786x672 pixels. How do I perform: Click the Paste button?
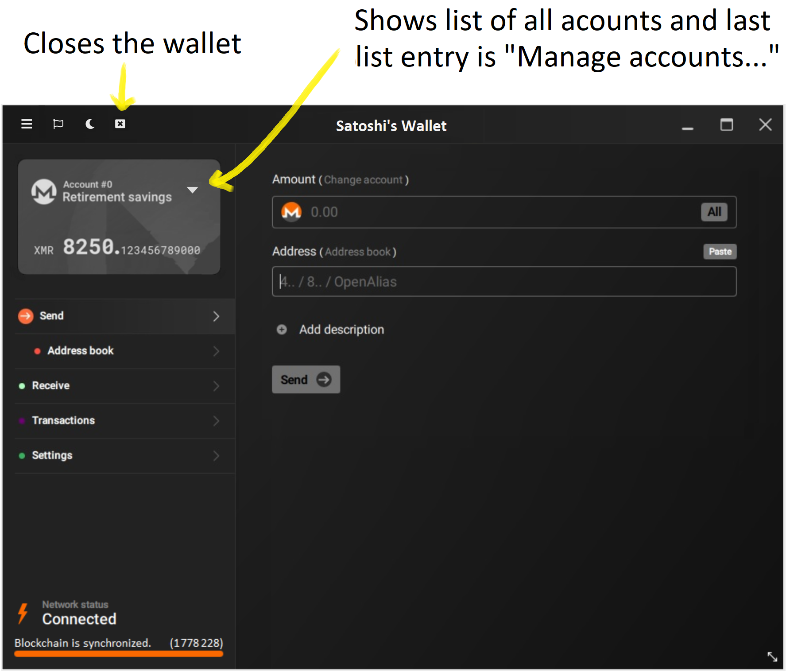click(720, 252)
